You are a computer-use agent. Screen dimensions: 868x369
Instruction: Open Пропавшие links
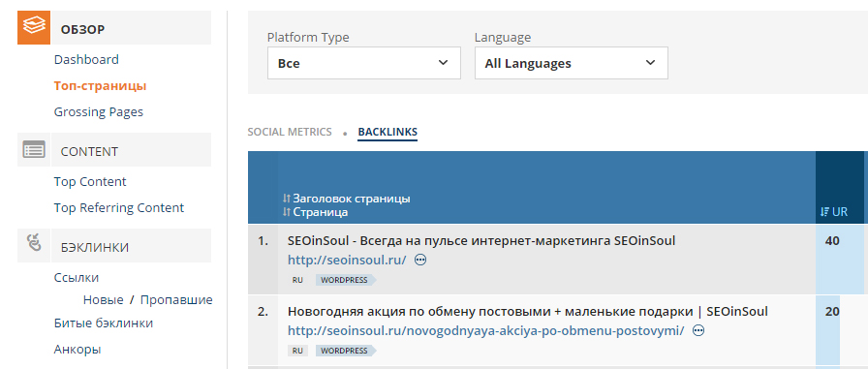coord(176,300)
